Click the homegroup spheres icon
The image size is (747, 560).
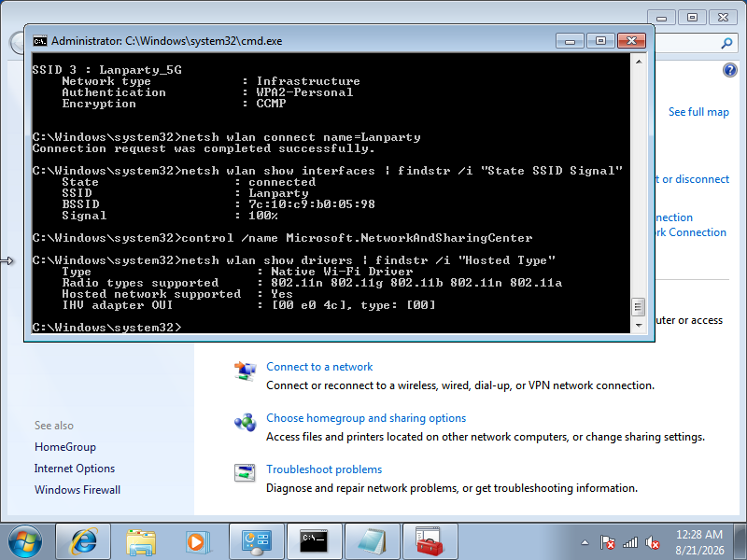[x=246, y=423]
